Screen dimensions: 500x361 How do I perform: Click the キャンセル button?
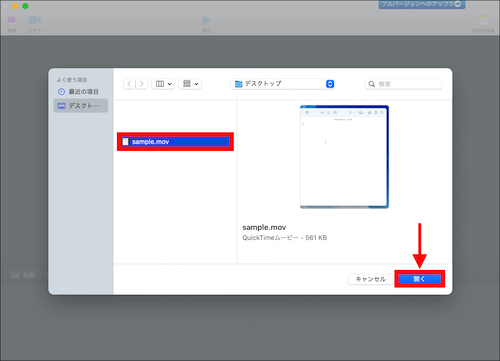coord(371,279)
